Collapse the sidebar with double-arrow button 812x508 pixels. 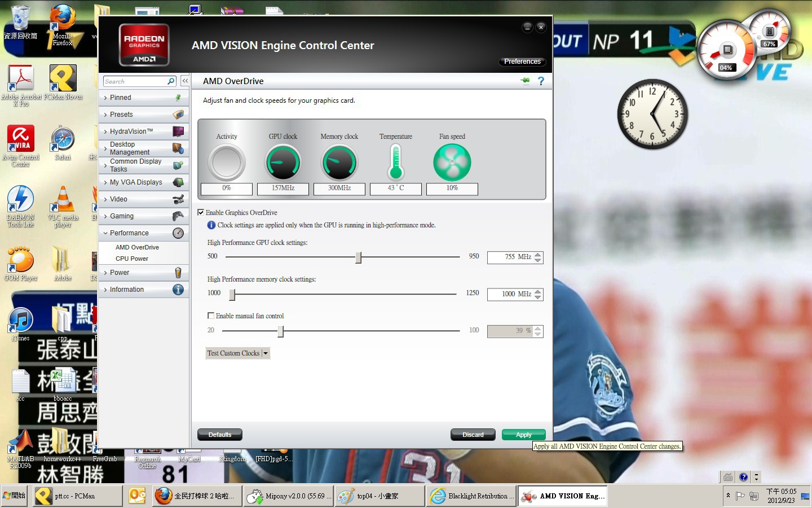click(185, 81)
